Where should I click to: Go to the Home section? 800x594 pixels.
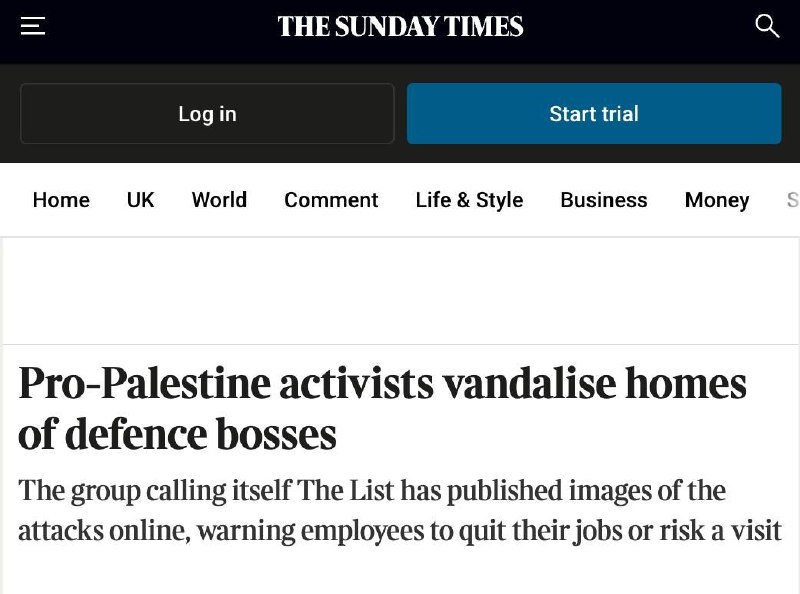coord(61,200)
